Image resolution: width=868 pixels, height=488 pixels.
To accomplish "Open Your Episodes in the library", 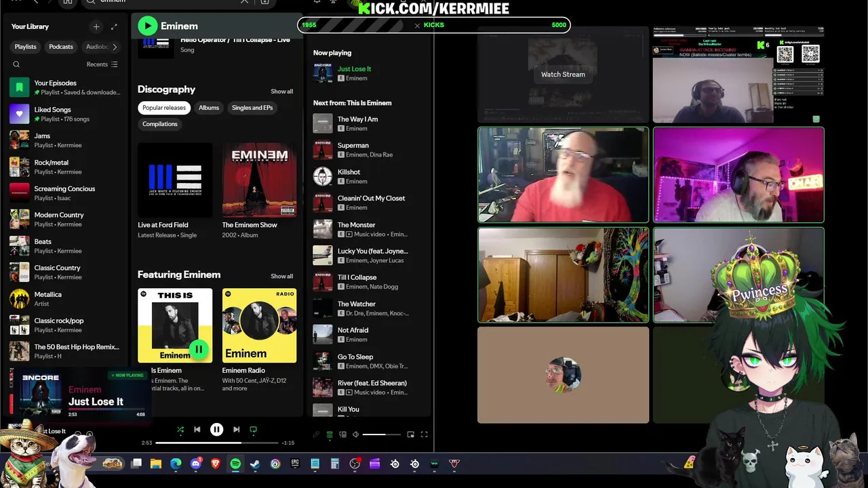I will point(65,87).
